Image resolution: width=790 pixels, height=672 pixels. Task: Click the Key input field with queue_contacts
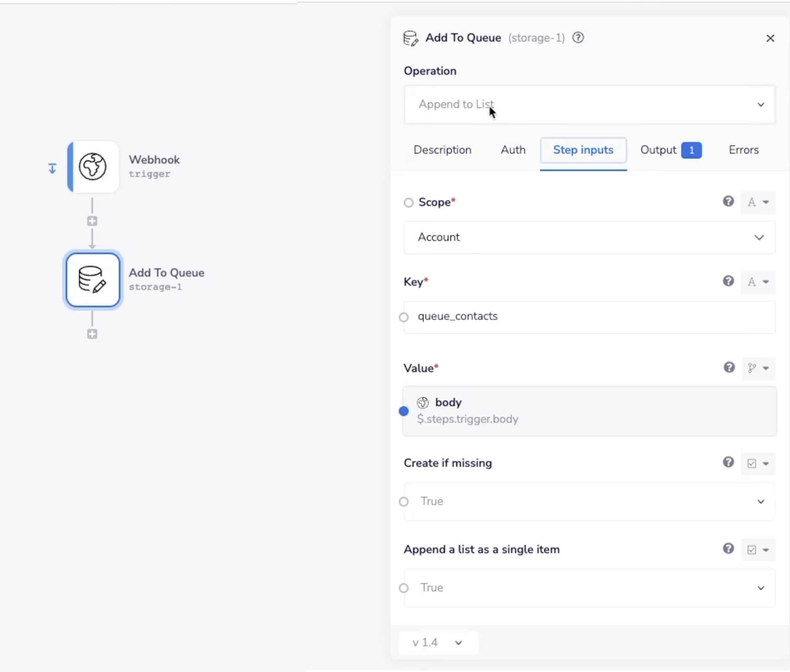[x=589, y=317]
